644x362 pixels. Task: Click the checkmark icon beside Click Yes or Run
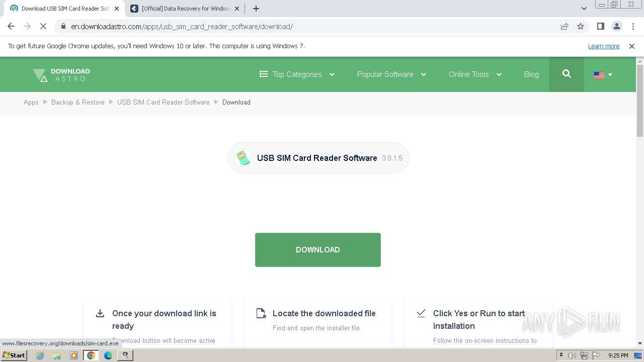pyautogui.click(x=421, y=313)
